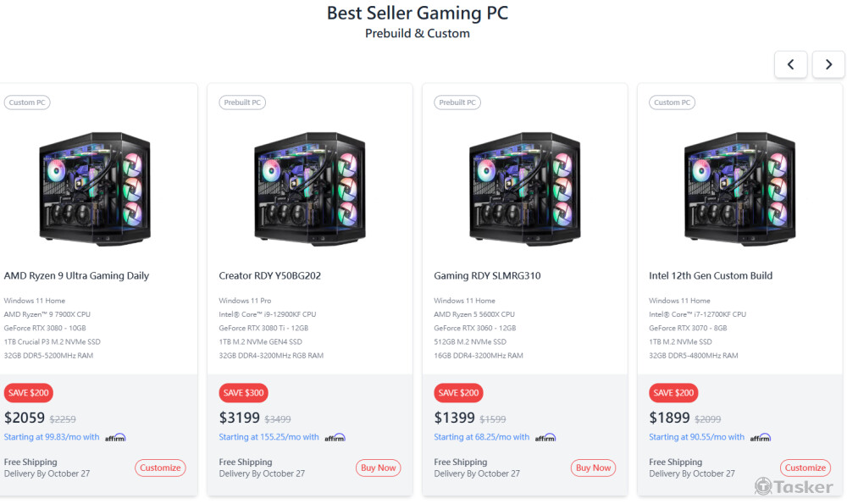This screenshot has height=504, width=847.
Task: Click the Custom PC tag on Intel build
Action: point(672,102)
